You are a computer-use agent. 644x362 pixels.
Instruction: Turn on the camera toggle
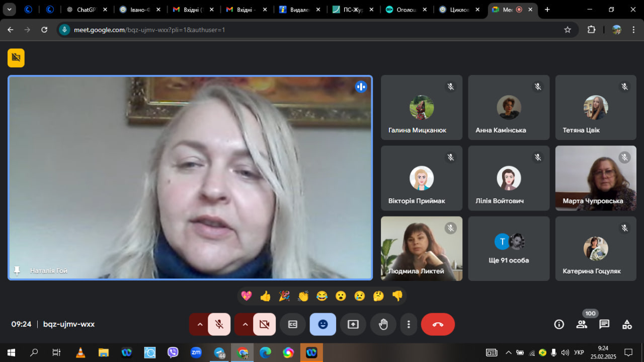point(265,324)
